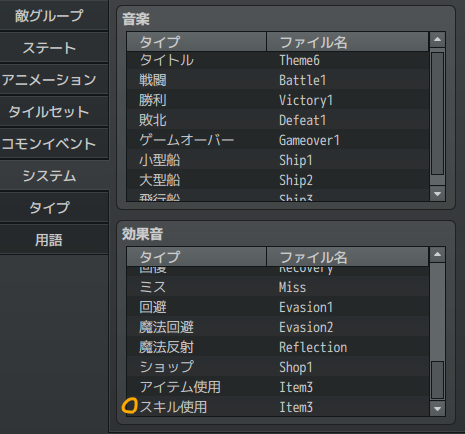Select the 敗北 music row
The height and width of the screenshot is (434, 465).
coord(278,120)
